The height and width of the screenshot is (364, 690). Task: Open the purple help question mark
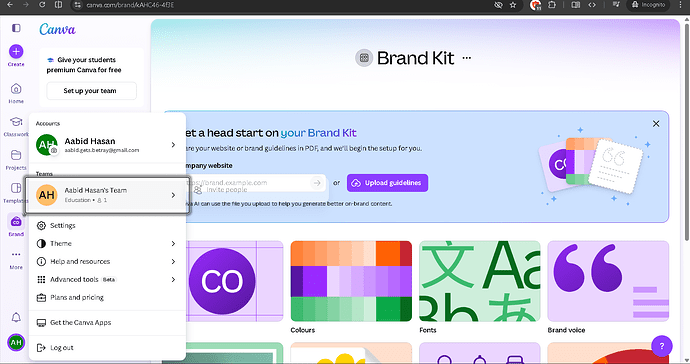click(x=661, y=346)
